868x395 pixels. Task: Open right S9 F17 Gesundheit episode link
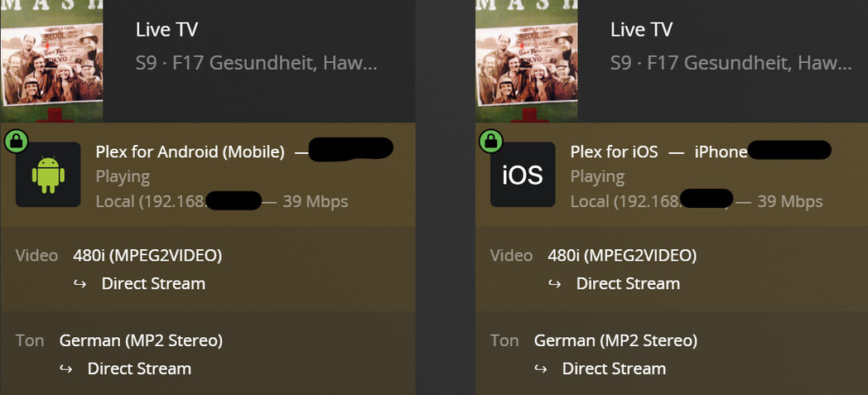tap(731, 63)
